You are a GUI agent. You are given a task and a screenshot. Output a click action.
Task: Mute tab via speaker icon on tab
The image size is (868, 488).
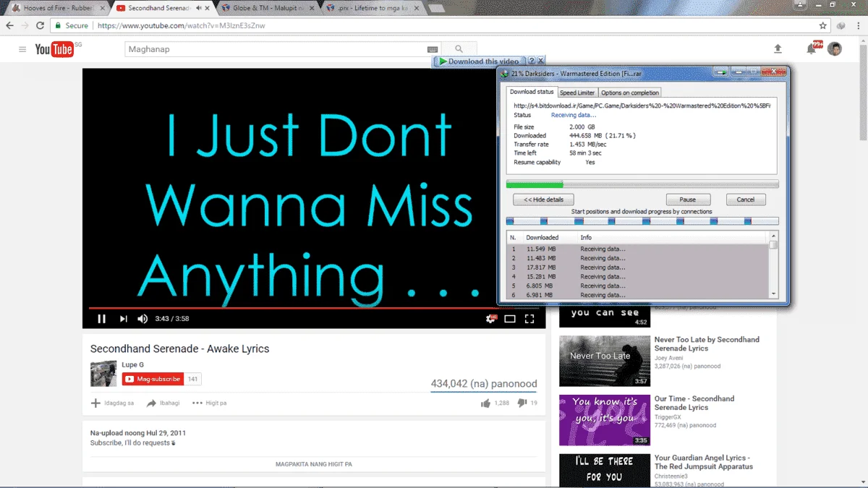(x=198, y=8)
